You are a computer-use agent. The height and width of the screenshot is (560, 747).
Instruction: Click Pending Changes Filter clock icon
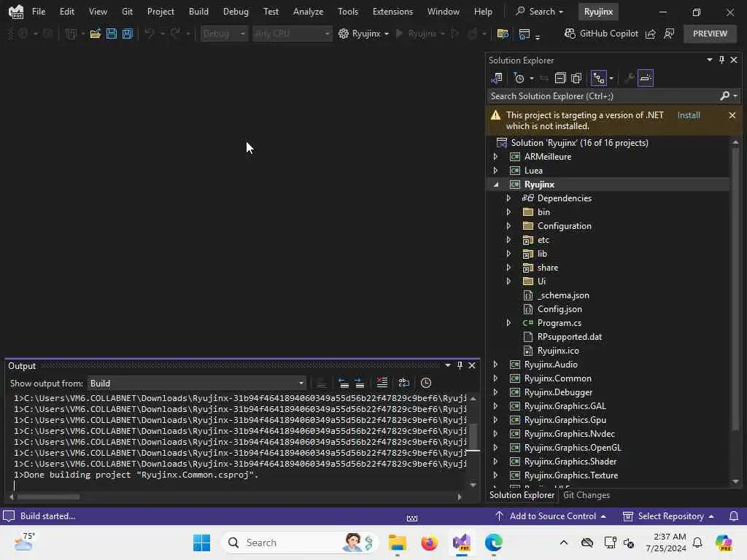pyautogui.click(x=519, y=78)
